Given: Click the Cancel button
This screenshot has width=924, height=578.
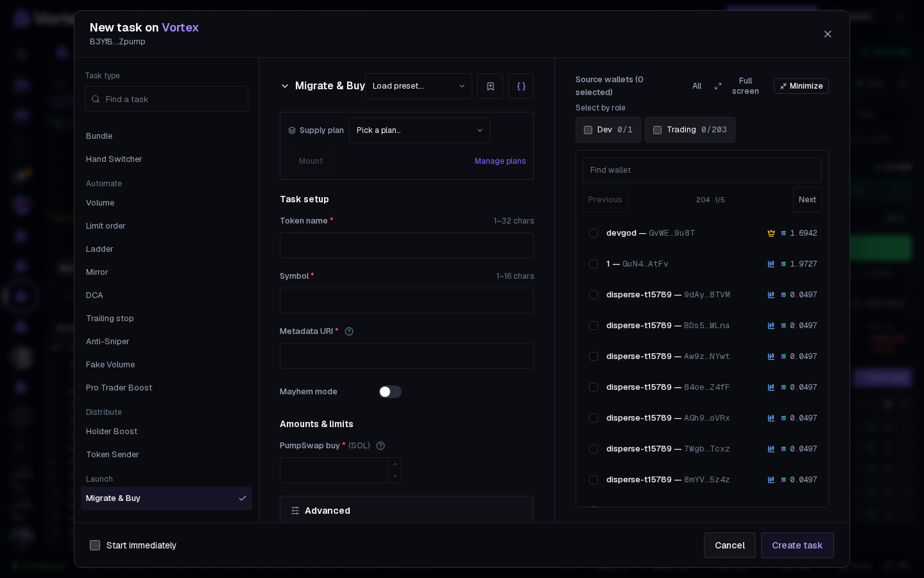Looking at the screenshot, I should pyautogui.click(x=730, y=545).
